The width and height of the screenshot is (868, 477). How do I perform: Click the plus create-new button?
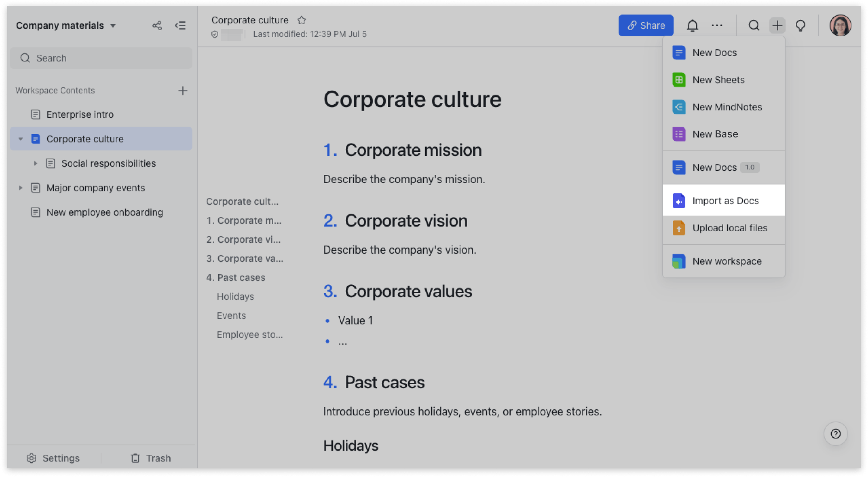(x=777, y=26)
